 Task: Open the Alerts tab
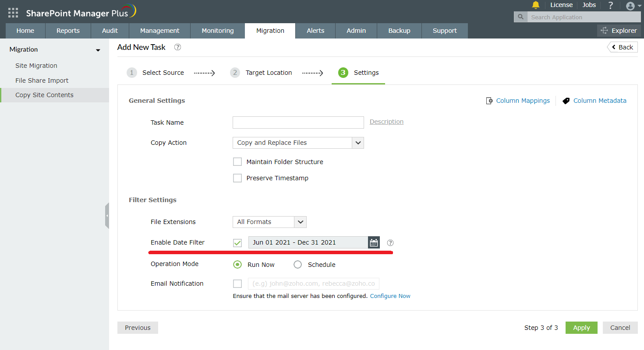point(315,31)
